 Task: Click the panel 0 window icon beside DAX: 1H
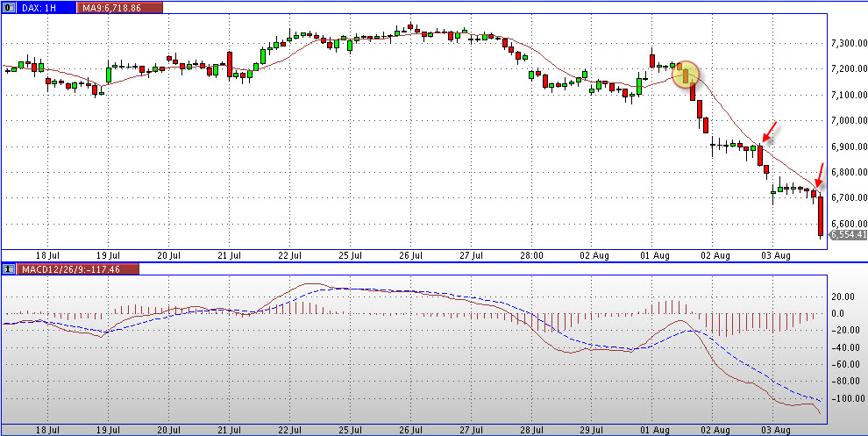(8, 8)
